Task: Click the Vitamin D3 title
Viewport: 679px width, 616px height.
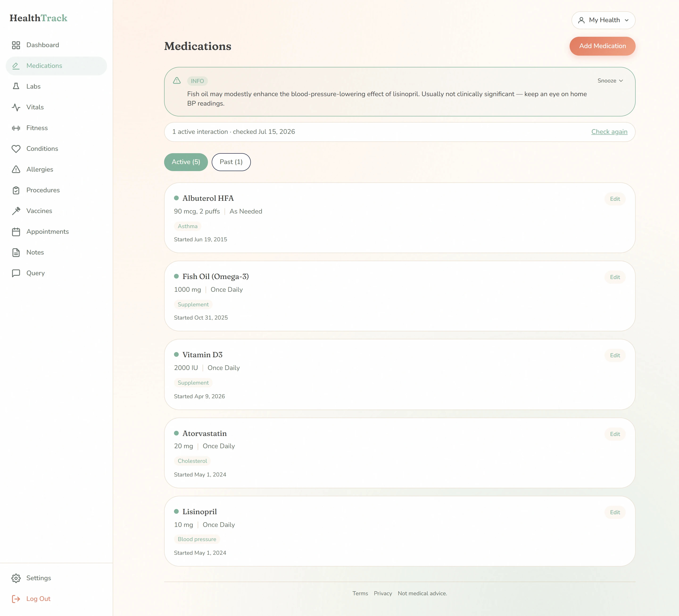Action: tap(203, 355)
